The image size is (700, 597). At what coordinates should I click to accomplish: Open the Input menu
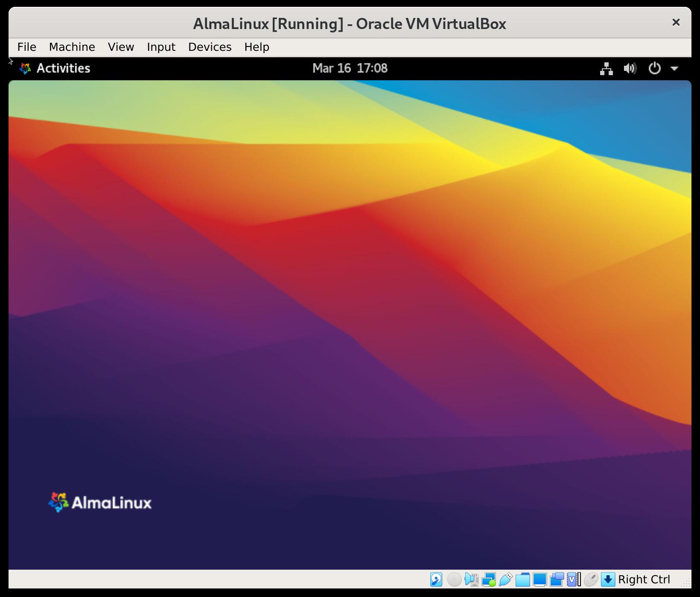tap(161, 47)
